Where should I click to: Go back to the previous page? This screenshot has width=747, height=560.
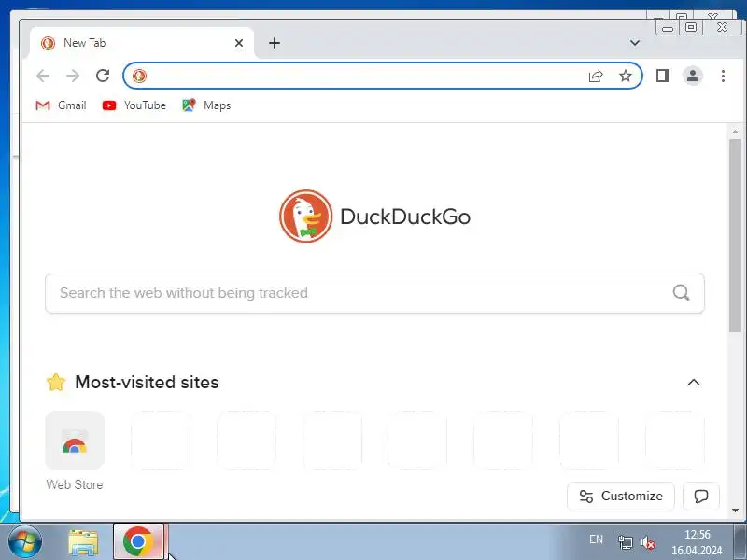(x=43, y=76)
